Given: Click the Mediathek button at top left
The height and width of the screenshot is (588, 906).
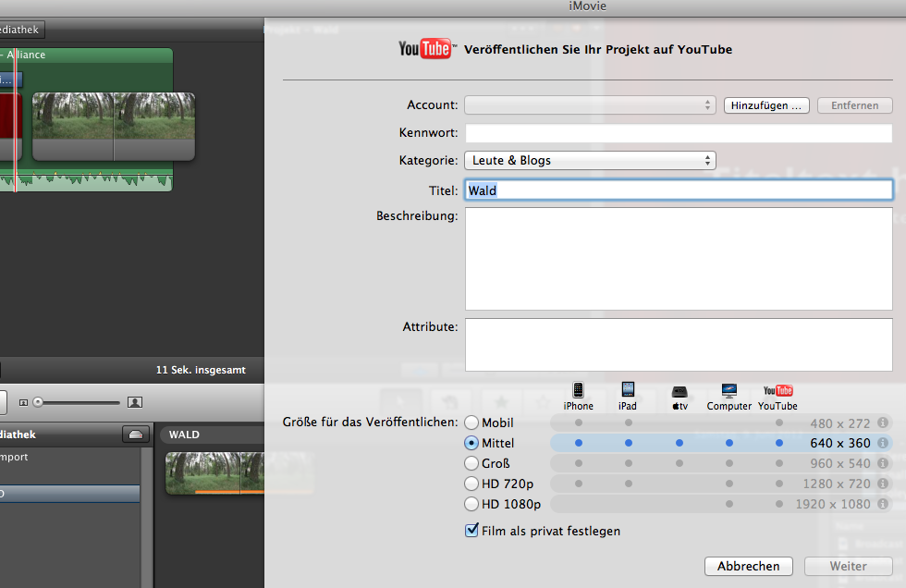Looking at the screenshot, I should click(x=22, y=30).
